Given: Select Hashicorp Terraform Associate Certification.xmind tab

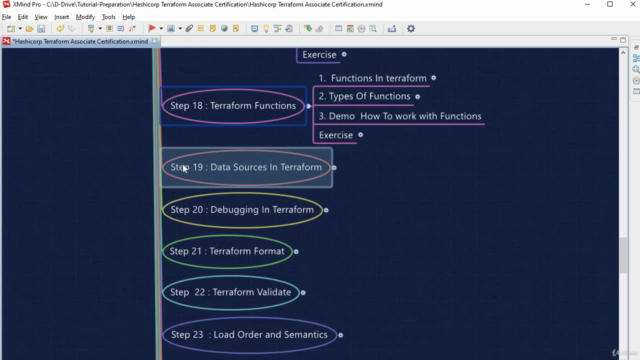Looking at the screenshot, I should (80, 41).
